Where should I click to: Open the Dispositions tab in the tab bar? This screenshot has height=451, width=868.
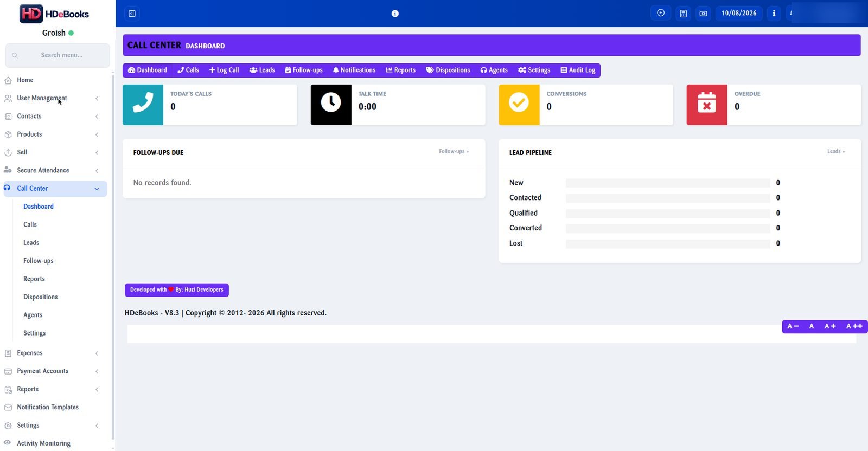(448, 70)
